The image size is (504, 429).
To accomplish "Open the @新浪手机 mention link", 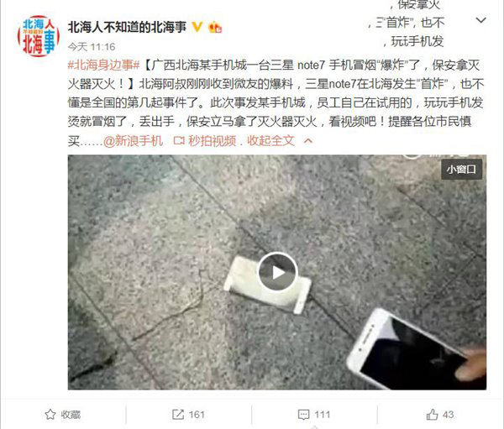I will [x=133, y=141].
